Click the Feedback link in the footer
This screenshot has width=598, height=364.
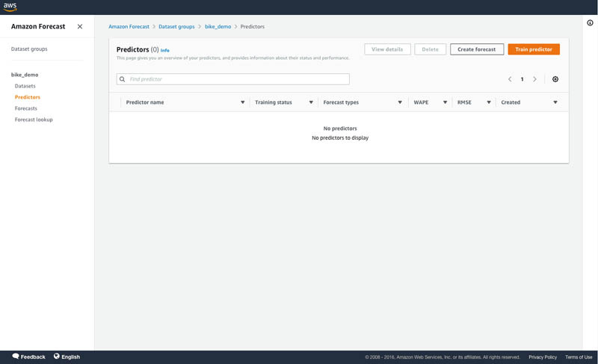[x=33, y=357]
